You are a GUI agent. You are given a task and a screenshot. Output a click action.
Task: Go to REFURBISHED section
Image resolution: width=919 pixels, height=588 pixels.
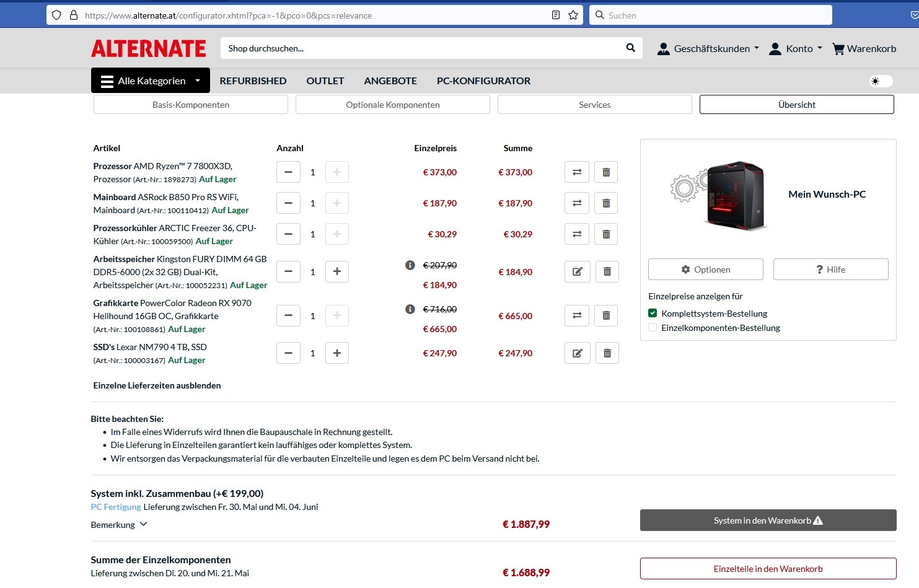pyautogui.click(x=253, y=81)
